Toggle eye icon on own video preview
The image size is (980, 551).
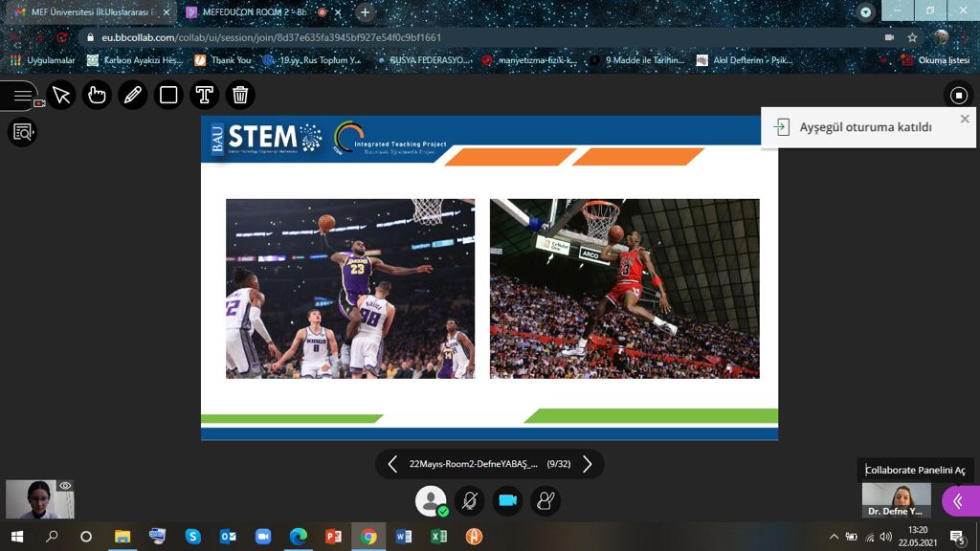click(x=65, y=486)
